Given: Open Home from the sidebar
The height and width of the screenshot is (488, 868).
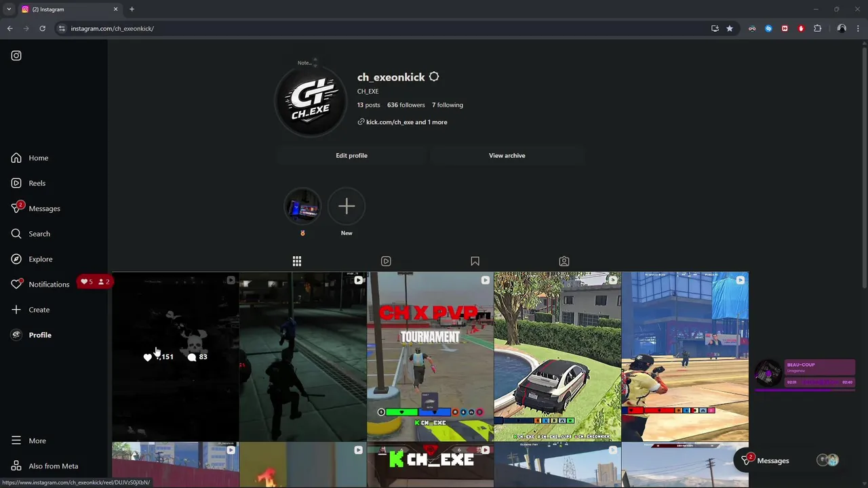Looking at the screenshot, I should 30,158.
